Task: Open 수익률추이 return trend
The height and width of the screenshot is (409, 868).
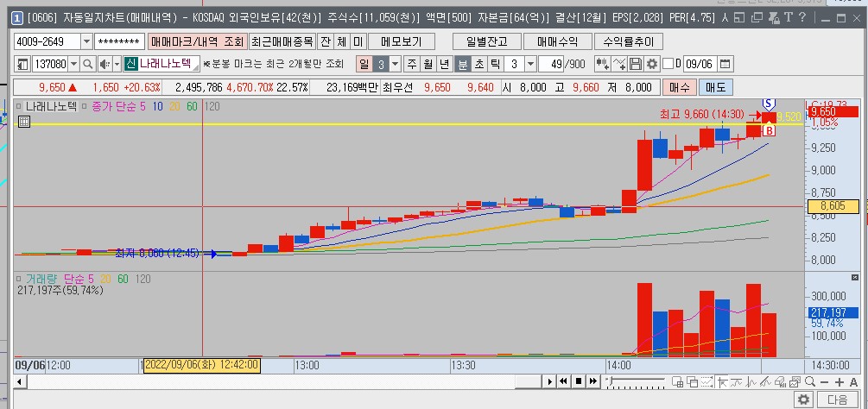Action: point(628,41)
